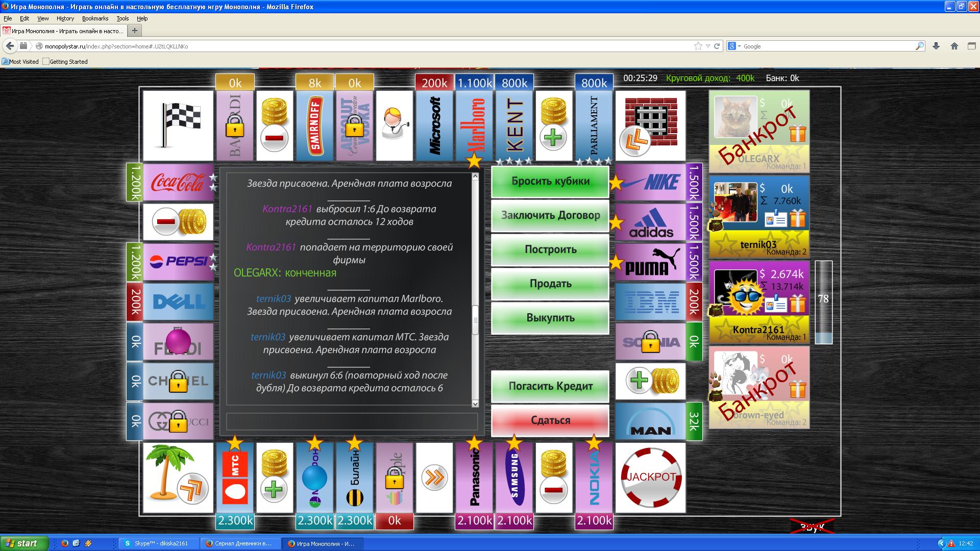Click the JACKPOT chip corner
Screen dimensions: 980x551
point(651,478)
